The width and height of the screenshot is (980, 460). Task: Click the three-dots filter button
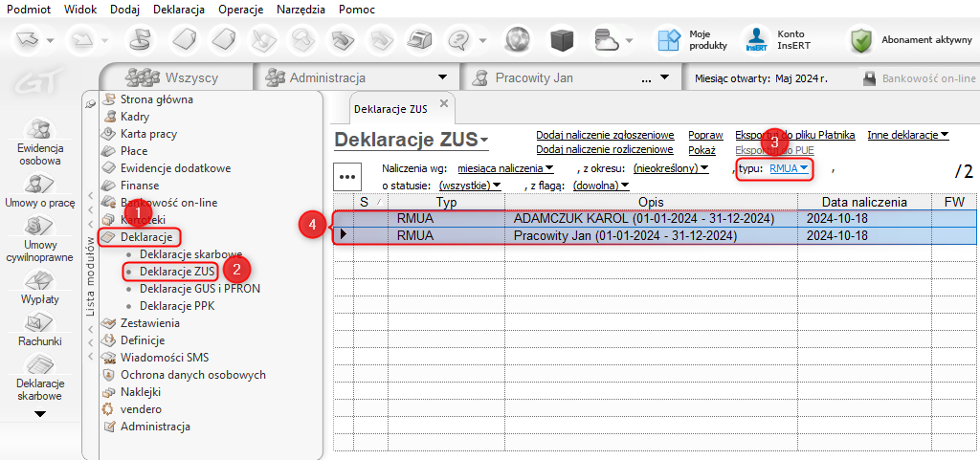(x=345, y=177)
